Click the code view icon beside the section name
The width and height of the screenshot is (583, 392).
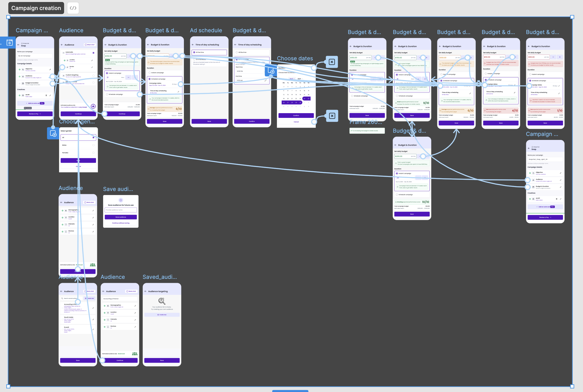click(73, 8)
